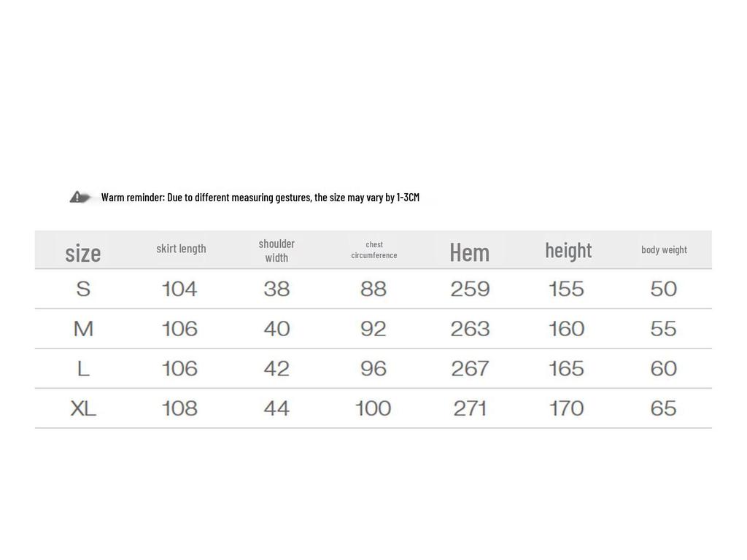
Task: Click the 'height' column header
Action: click(568, 250)
